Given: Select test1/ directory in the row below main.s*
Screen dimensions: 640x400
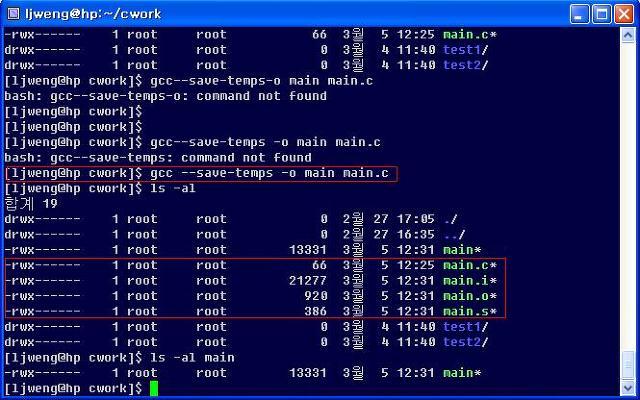Looking at the screenshot, I should click(466, 327).
